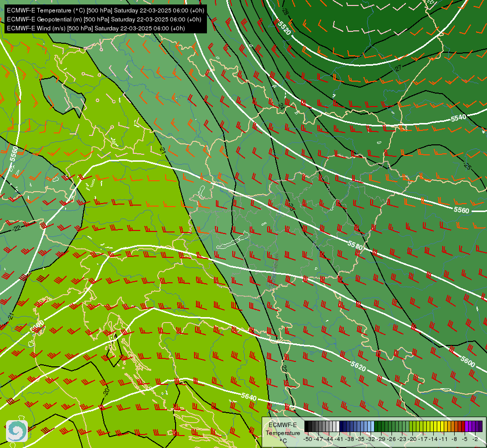Click the -29 legend tick label
Viewport: 487px width, 448px height.
(382, 439)
